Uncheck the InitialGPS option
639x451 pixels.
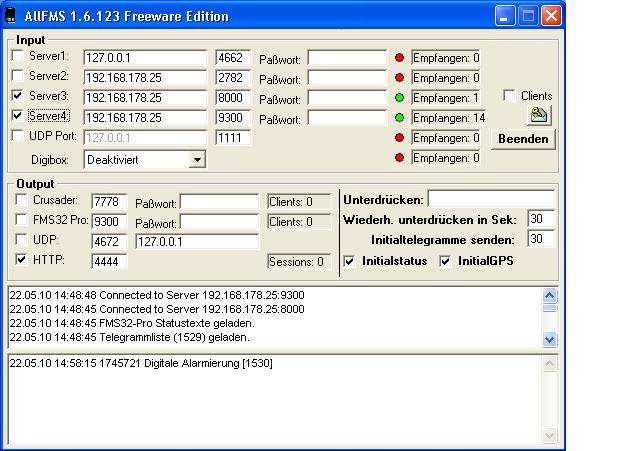click(445, 261)
